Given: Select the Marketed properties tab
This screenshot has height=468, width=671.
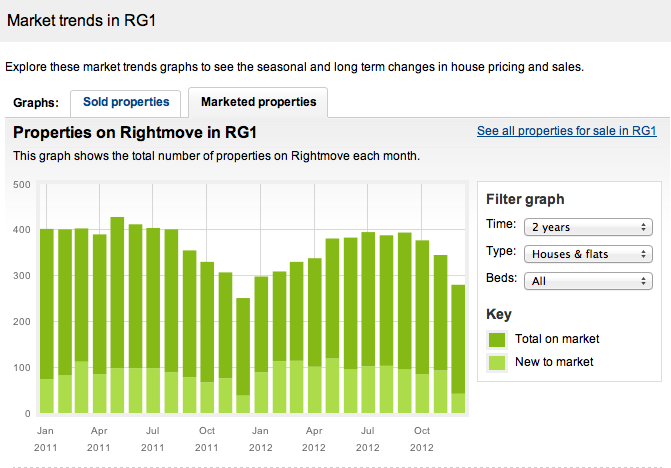Looking at the screenshot, I should click(x=258, y=102).
